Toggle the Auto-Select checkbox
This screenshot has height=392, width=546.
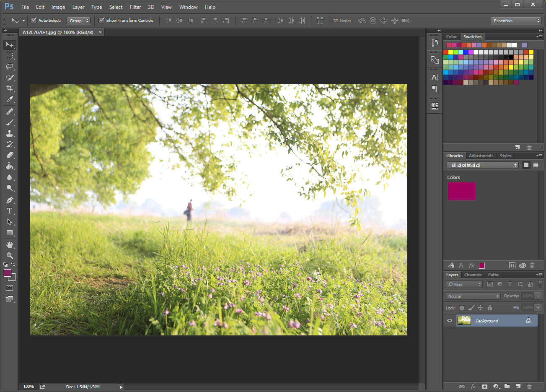click(34, 20)
